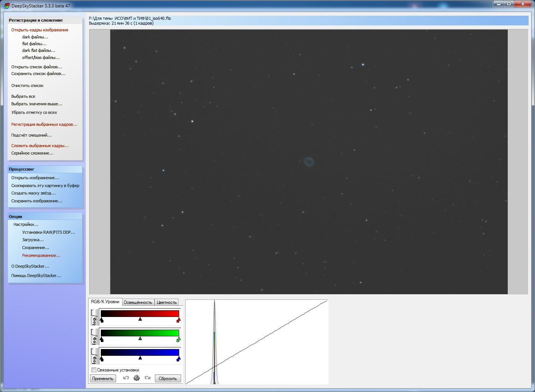Click the red channel log curve button
Viewport: 535px width, 392px height.
[x=94, y=317]
